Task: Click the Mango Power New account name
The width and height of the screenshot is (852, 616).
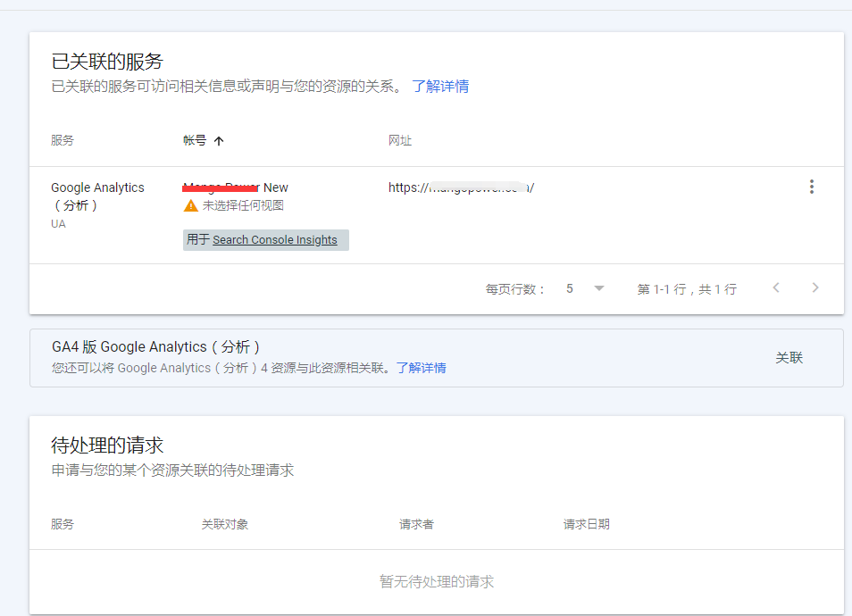Action: pos(235,187)
